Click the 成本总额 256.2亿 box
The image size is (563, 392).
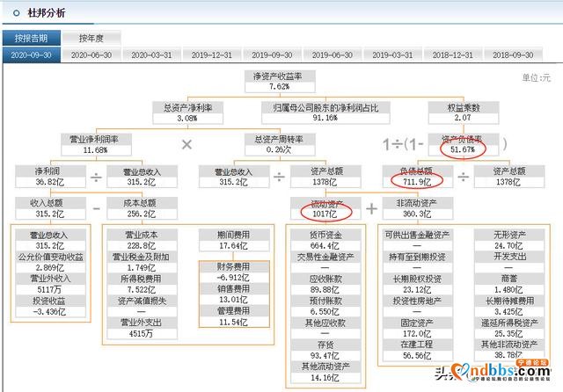click(x=142, y=208)
